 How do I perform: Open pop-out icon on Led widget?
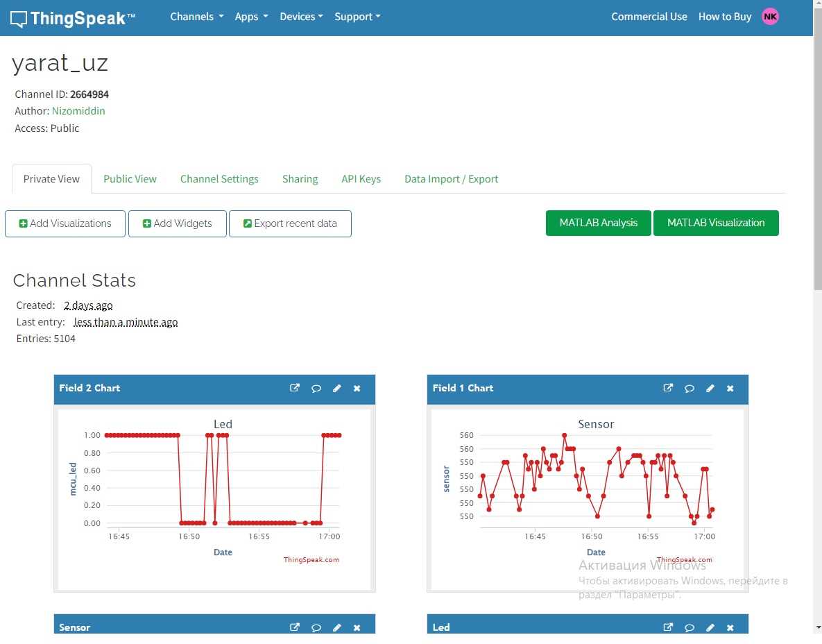tap(668, 627)
